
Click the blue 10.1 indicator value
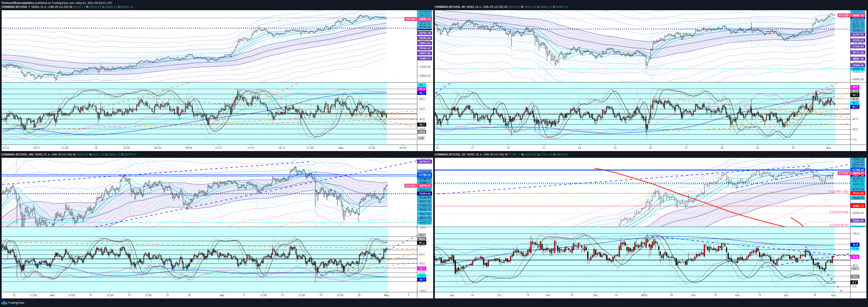point(422,279)
